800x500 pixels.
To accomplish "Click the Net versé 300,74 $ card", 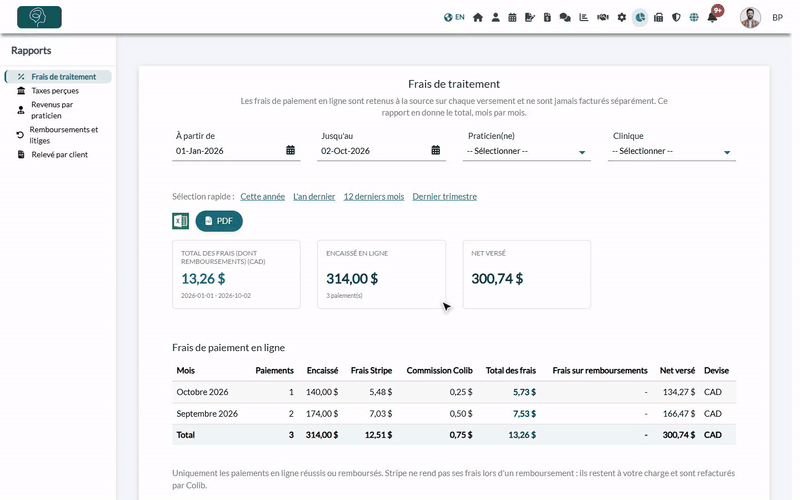I will tap(527, 274).
